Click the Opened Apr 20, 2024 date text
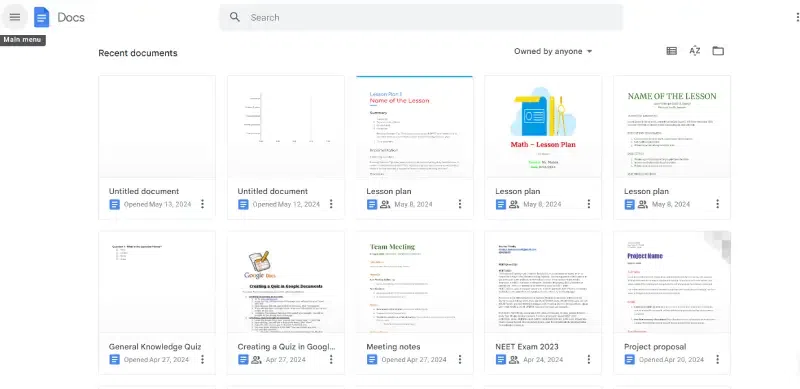Screen dimensions: 800x389 click(x=671, y=359)
